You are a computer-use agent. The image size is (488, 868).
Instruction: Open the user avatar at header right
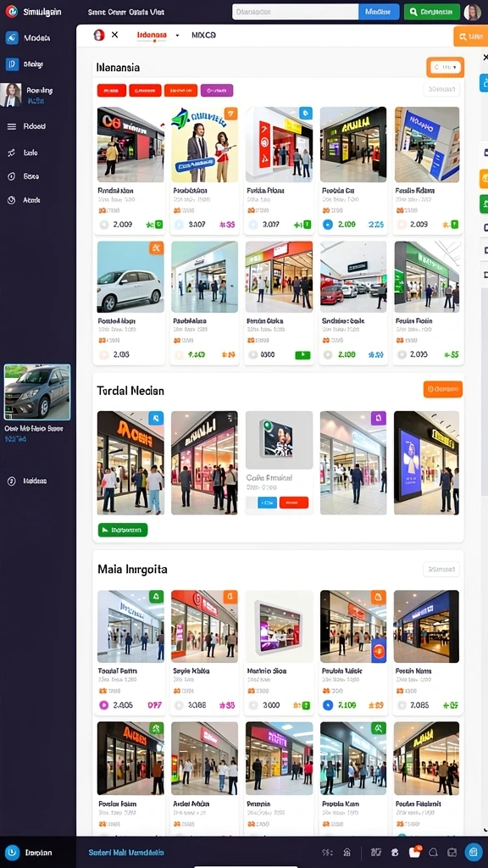click(x=473, y=12)
